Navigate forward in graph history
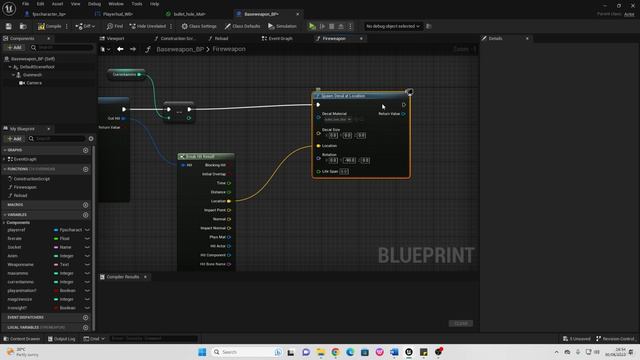This screenshot has width=640, height=360. (133, 49)
